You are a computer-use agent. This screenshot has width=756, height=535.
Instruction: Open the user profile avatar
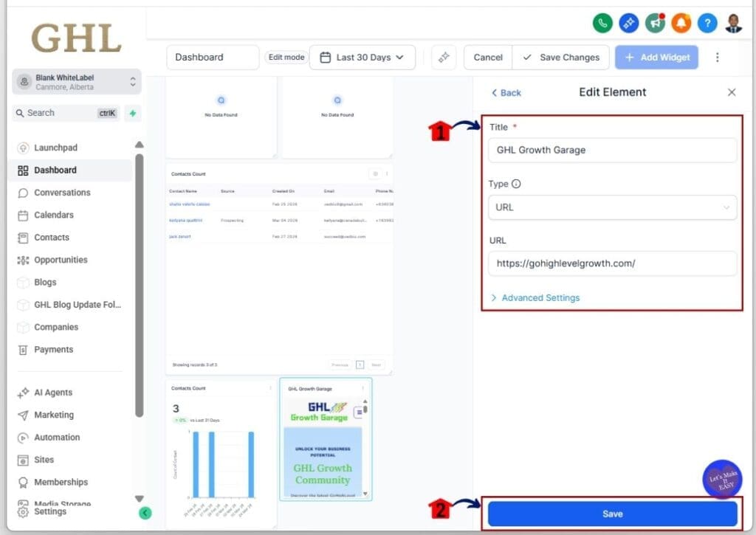tap(733, 23)
